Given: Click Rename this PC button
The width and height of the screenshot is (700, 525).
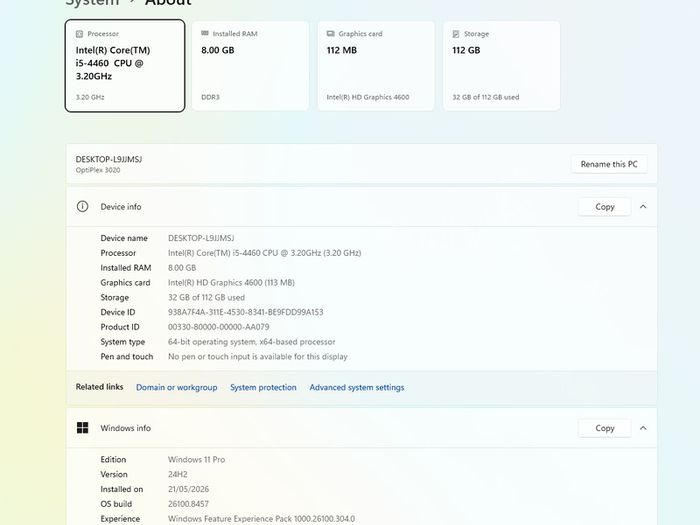Looking at the screenshot, I should tap(609, 164).
